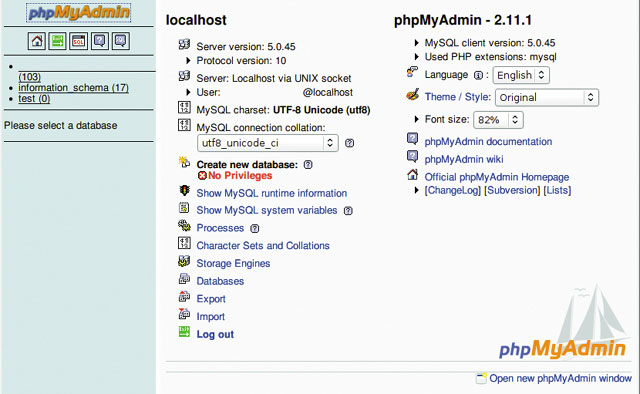The height and width of the screenshot is (394, 640).
Task: Click the Log out link
Action: [215, 334]
